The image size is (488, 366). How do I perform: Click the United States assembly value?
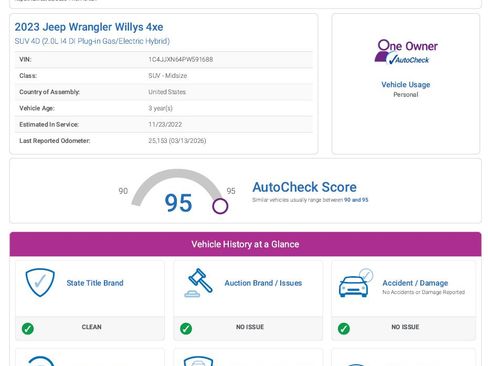[167, 92]
